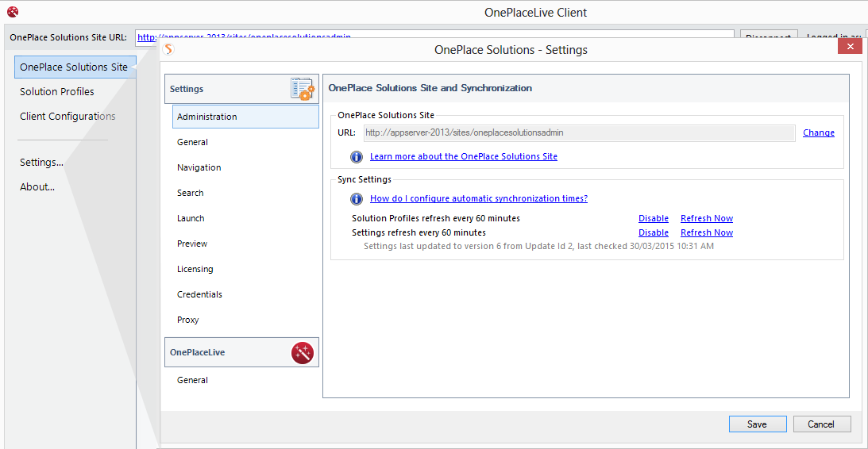
Task: Click the Settings dialog logo icon
Action: (168, 50)
